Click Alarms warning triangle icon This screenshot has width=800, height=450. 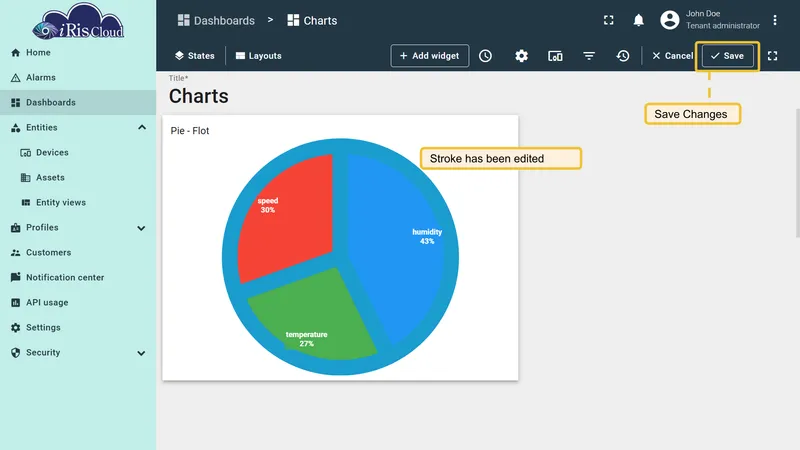point(15,78)
